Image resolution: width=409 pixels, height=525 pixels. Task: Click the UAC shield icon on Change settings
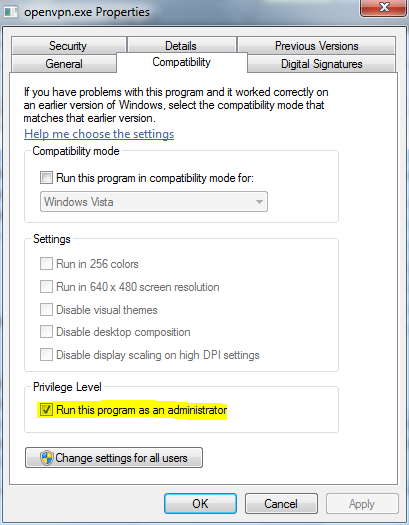tap(47, 458)
